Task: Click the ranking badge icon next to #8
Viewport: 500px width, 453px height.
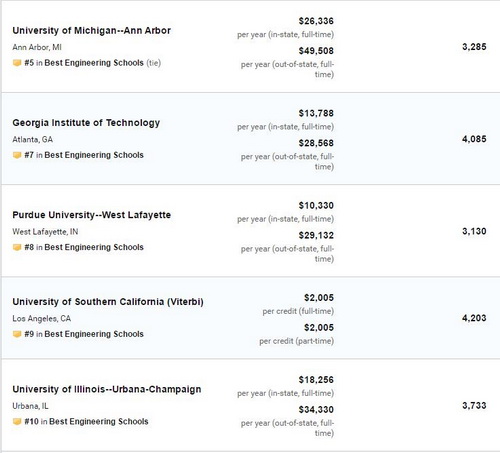Action: coord(17,247)
